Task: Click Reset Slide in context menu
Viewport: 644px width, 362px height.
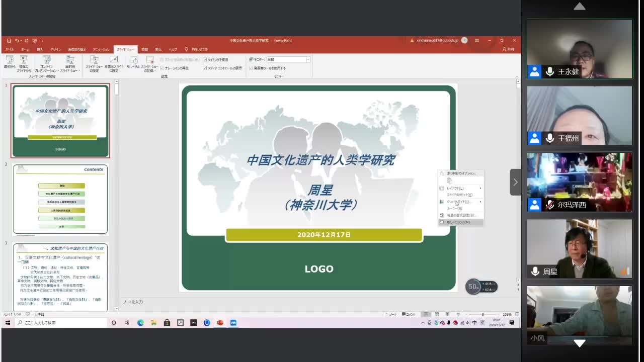Action: coord(461,195)
